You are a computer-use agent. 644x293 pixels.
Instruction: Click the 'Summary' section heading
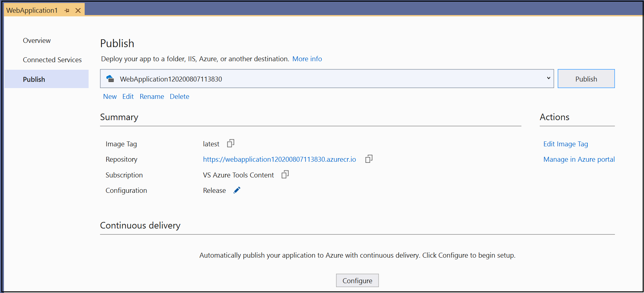119,117
